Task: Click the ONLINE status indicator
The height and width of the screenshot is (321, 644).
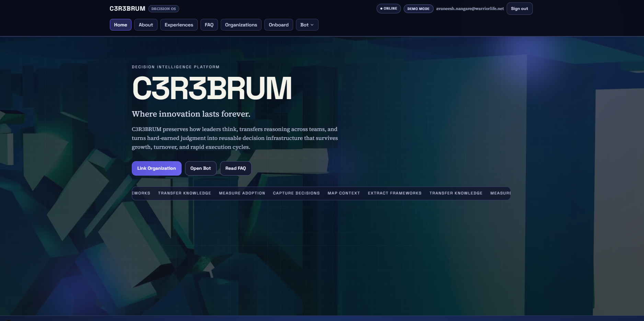Action: [x=389, y=9]
